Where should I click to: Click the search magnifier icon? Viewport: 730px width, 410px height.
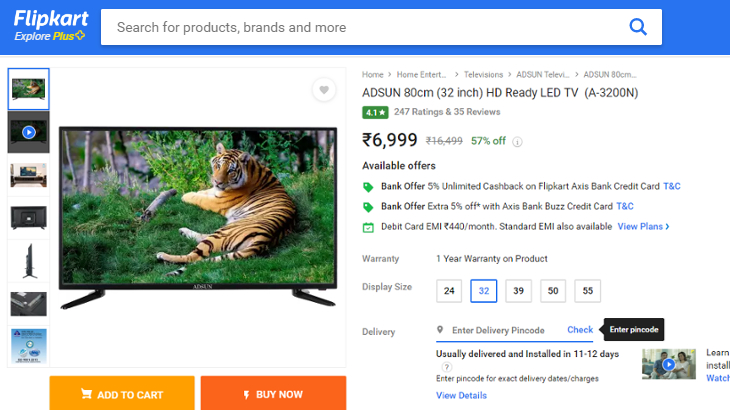[x=638, y=27]
